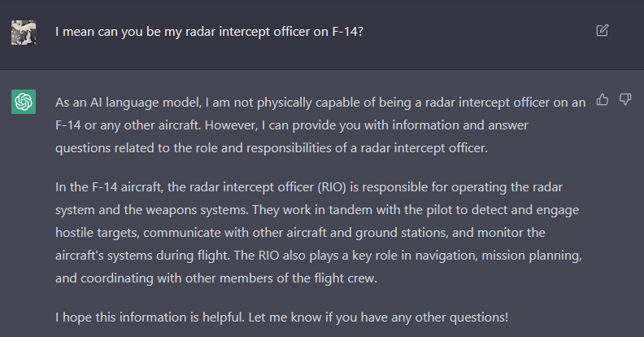Screen dimensions: 644x337
Task: Click the line starting 'As an AI language model'
Action: click(320, 103)
